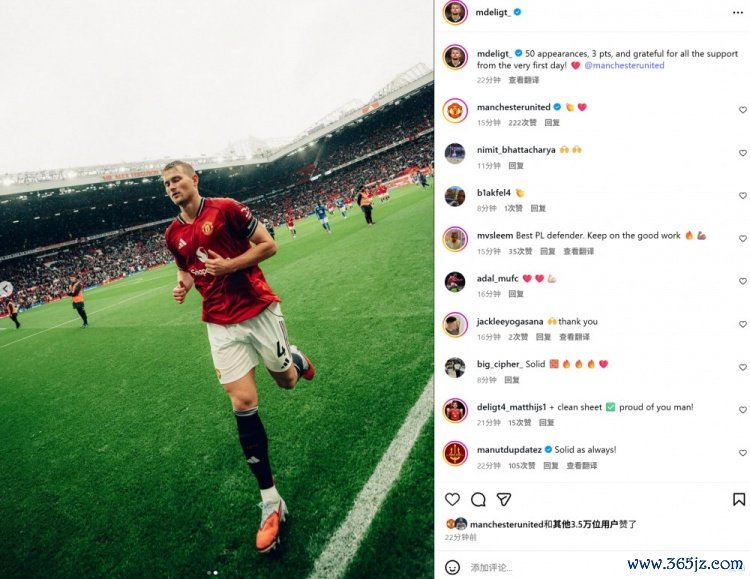Like the mvsleem comment
This screenshot has width=750, height=579.
(742, 238)
